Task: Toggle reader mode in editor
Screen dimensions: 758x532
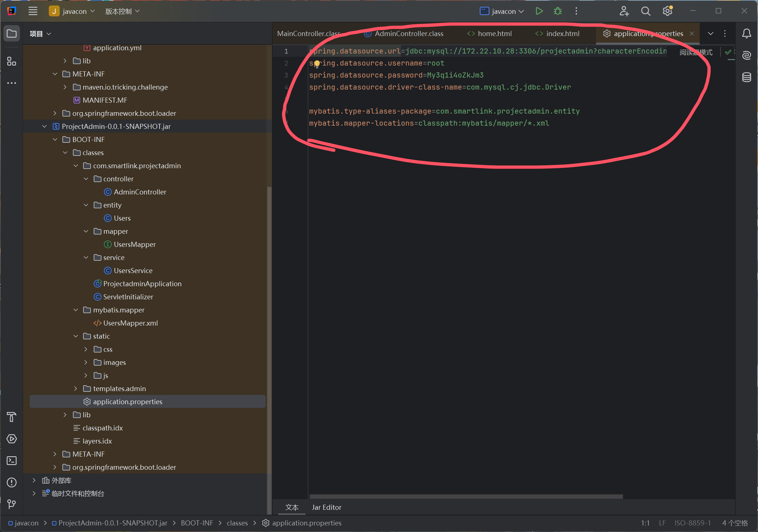Action: point(696,52)
